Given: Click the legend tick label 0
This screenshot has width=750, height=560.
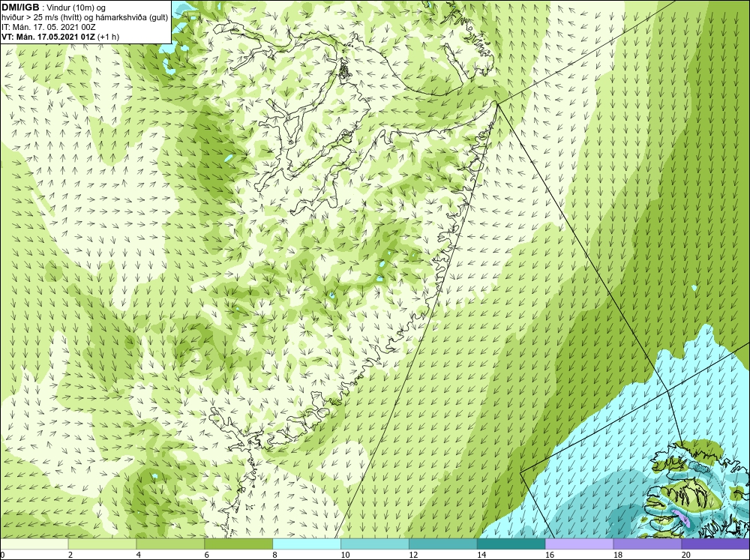Looking at the screenshot, I should (3, 555).
